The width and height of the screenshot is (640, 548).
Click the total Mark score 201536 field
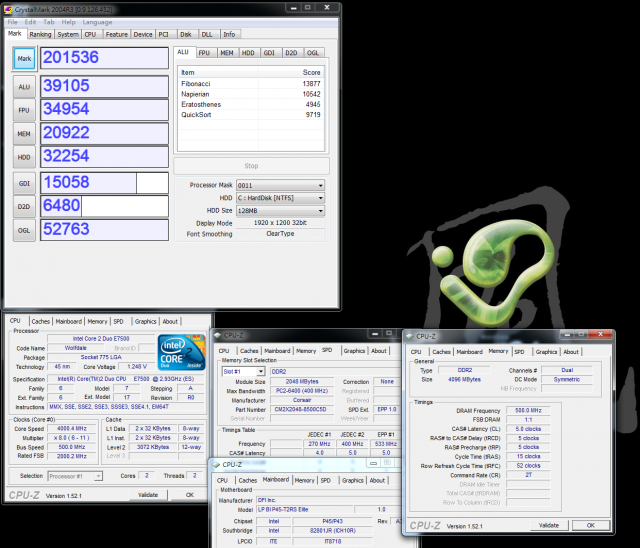104,58
